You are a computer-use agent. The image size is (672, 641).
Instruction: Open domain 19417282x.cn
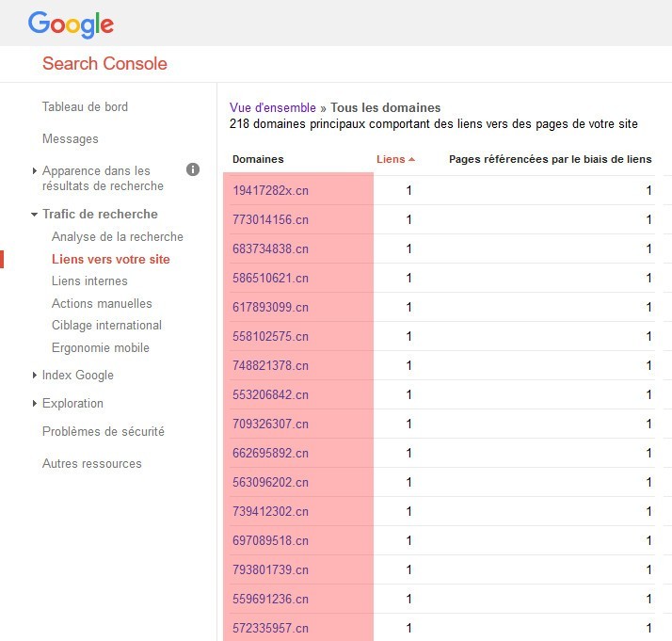click(270, 190)
